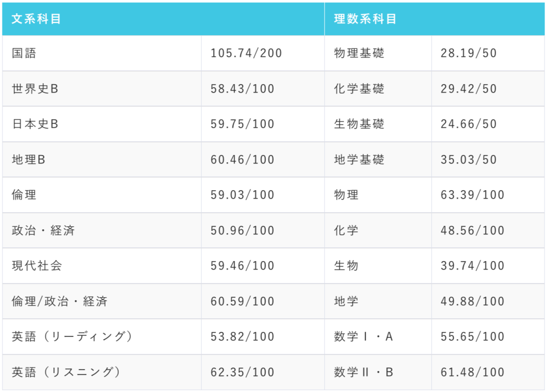Select the 物理基礎 subject cell
This screenshot has width=546, height=392.
click(x=359, y=53)
